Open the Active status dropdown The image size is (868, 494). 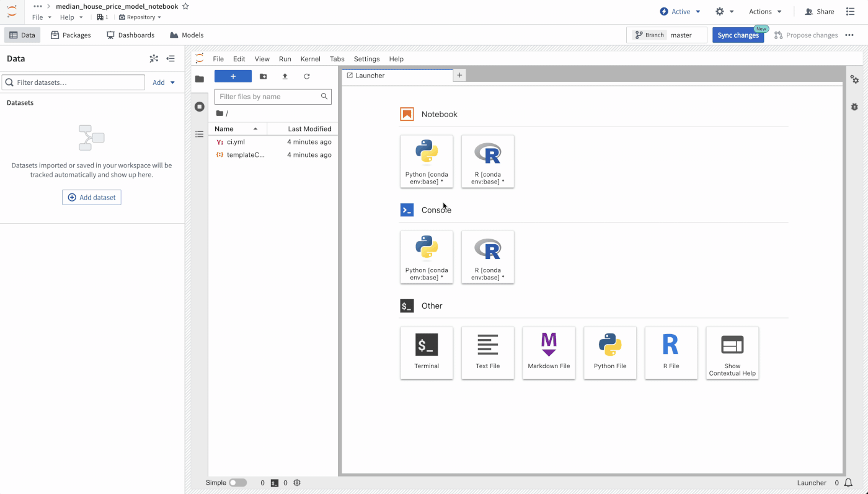(681, 11)
